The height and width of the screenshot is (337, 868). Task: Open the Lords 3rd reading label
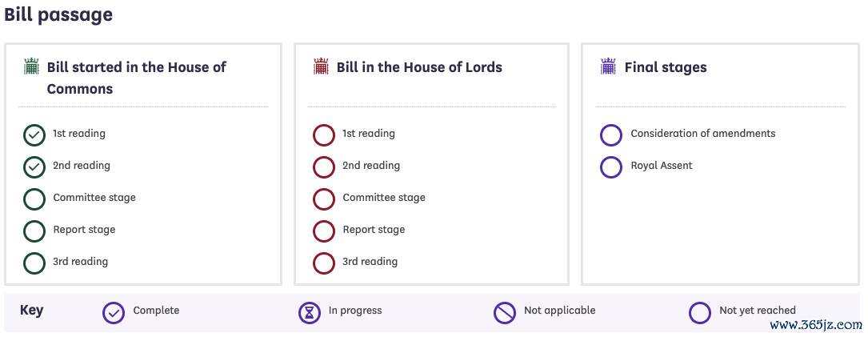pyautogui.click(x=370, y=262)
